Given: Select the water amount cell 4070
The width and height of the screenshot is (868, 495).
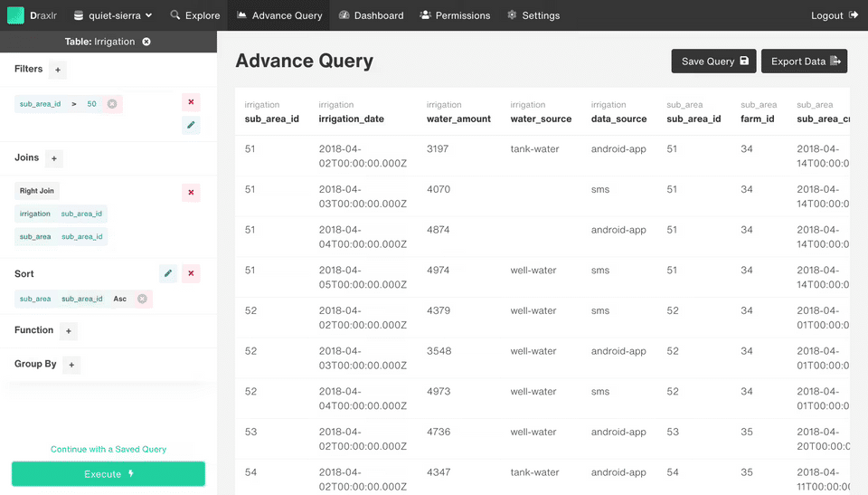Looking at the screenshot, I should pos(438,189).
